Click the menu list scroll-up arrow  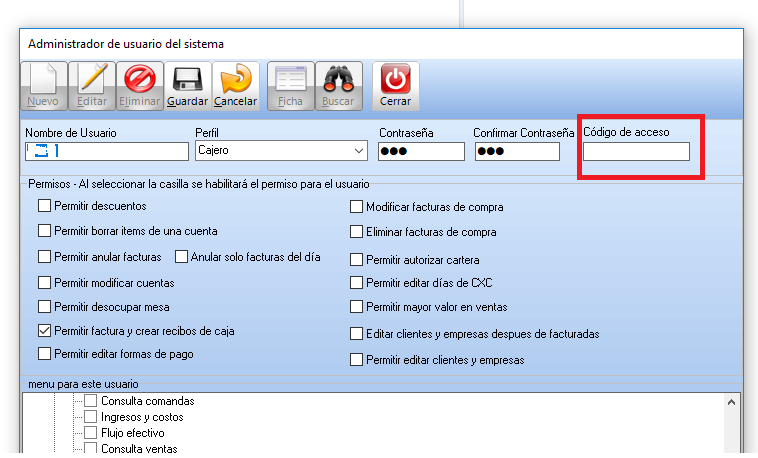[x=731, y=402]
